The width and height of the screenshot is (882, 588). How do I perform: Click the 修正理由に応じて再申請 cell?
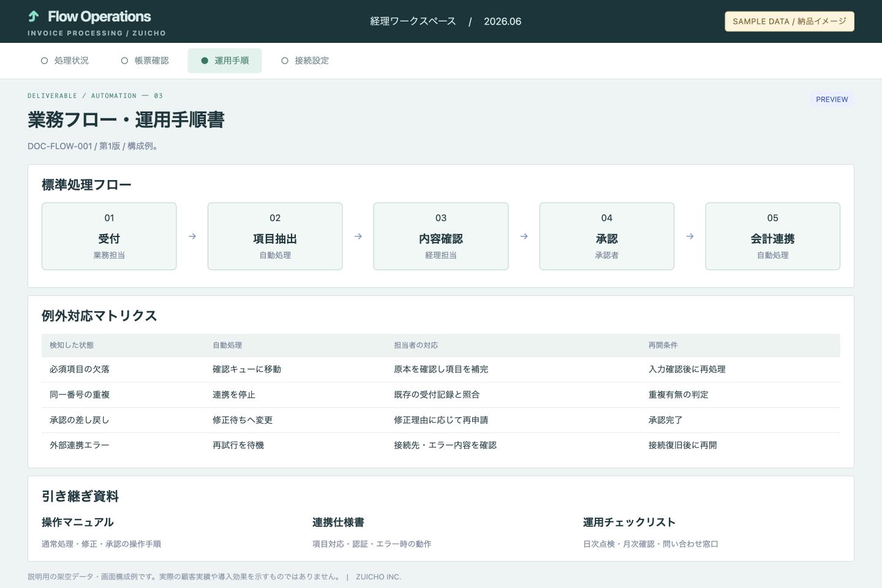coord(441,420)
